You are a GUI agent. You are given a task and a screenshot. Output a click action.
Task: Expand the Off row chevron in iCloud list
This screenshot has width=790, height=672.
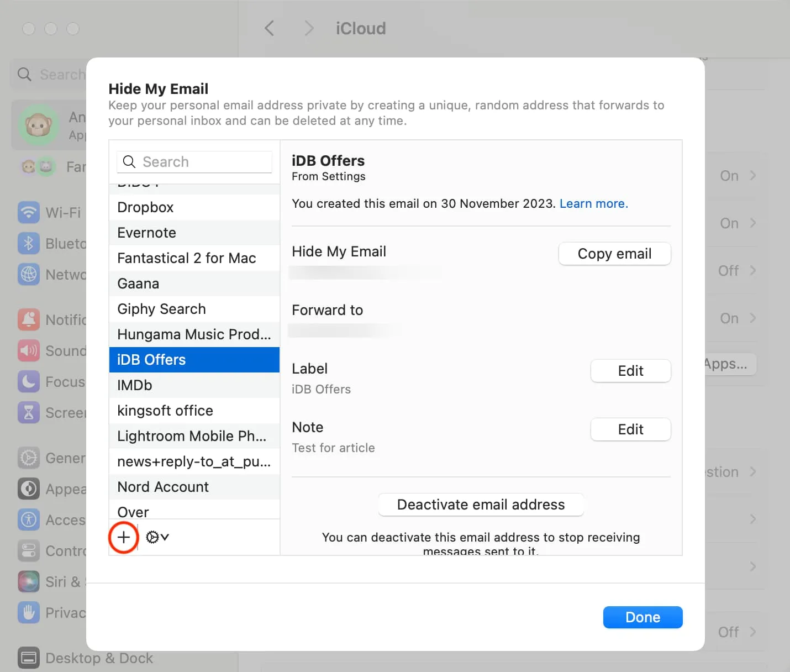point(753,271)
